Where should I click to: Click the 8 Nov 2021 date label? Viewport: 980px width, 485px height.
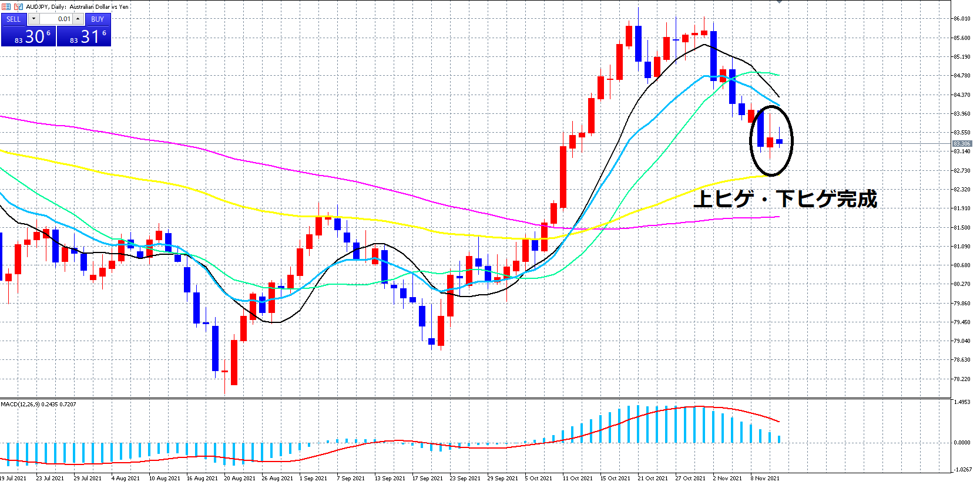(x=764, y=478)
